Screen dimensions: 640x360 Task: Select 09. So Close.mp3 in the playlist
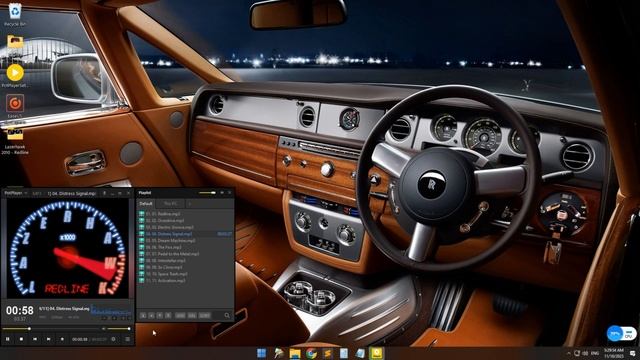tap(186, 267)
